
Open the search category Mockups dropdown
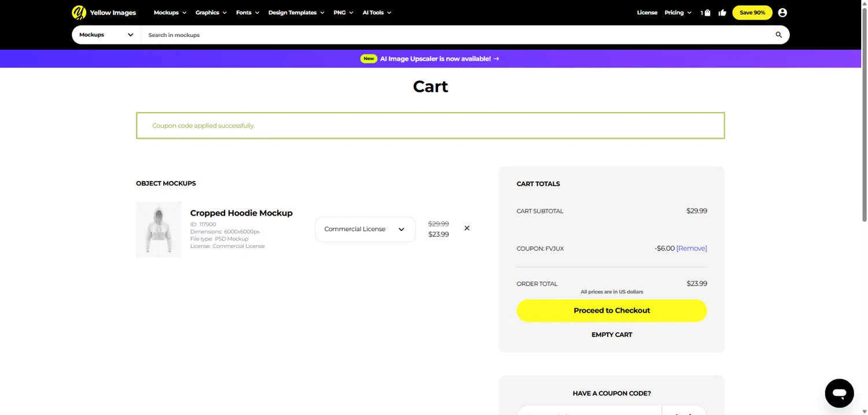(106, 35)
